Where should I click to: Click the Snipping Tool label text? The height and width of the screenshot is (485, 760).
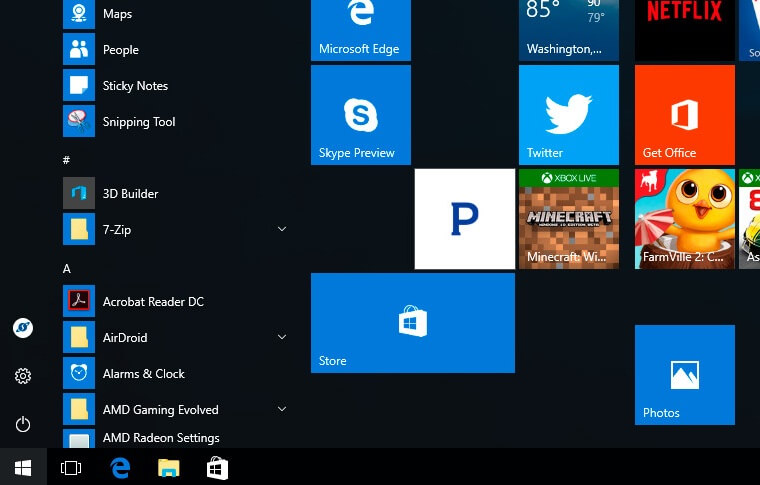pos(139,122)
